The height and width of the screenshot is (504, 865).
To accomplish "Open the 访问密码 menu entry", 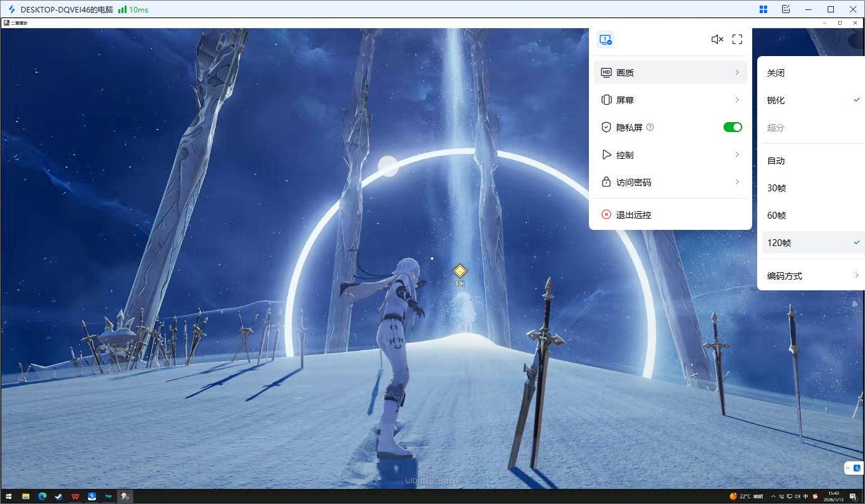I will click(x=670, y=182).
